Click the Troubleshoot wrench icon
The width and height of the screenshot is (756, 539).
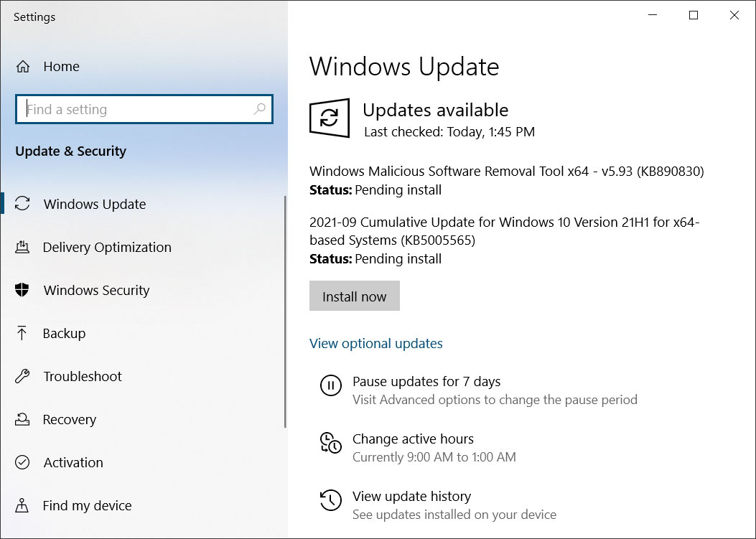point(22,376)
